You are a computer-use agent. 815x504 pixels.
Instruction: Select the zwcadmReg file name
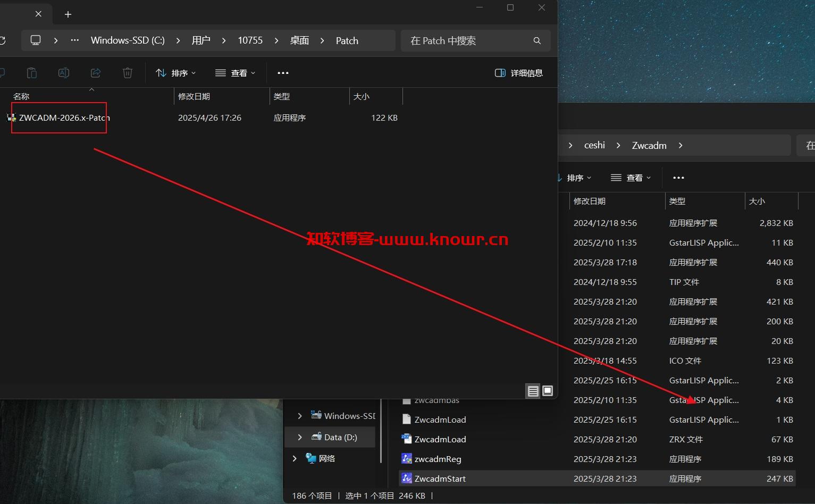[438, 459]
